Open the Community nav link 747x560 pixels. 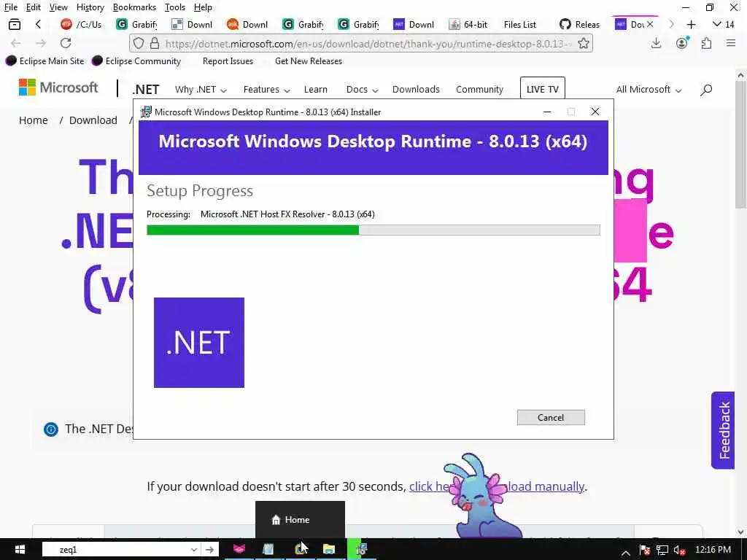pos(479,90)
